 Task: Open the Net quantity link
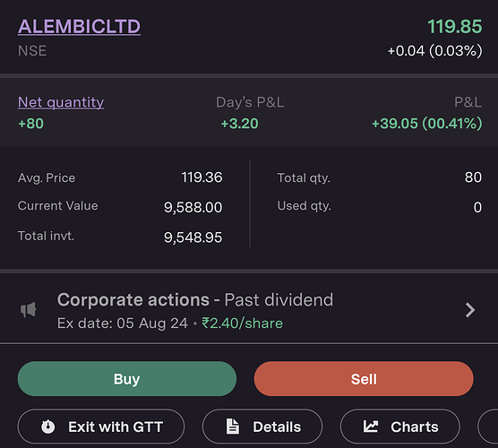tap(61, 102)
